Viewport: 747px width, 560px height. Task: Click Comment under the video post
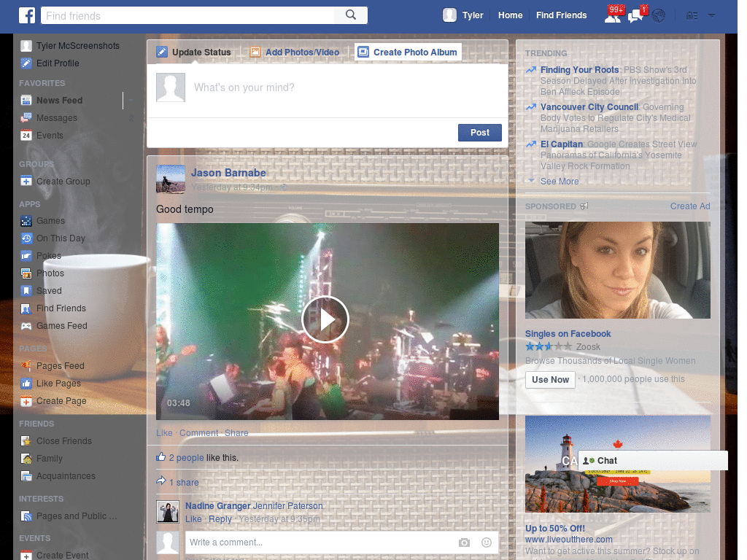tap(198, 433)
